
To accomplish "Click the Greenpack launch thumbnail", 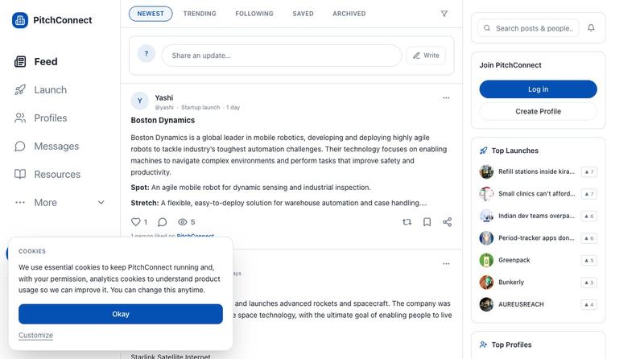I will click(486, 261).
